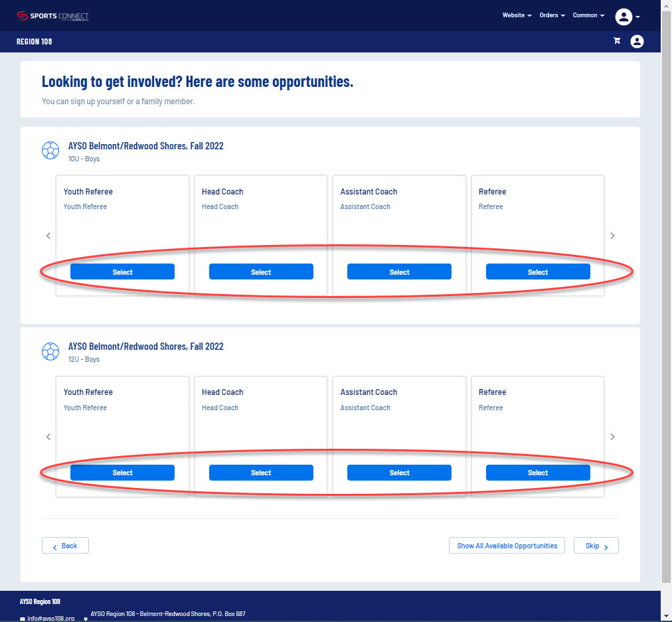The image size is (672, 622).
Task: Skip the volunteer opportunities step
Action: coord(596,545)
